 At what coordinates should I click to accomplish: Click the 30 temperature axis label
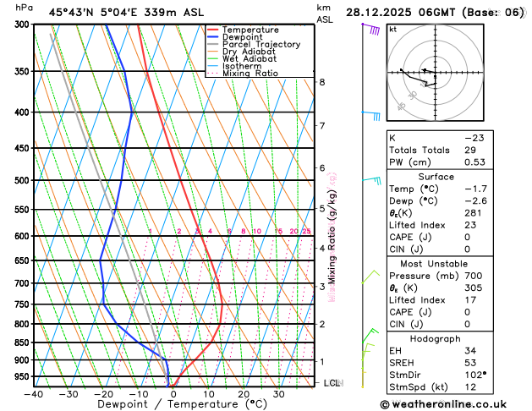pos(278,394)
